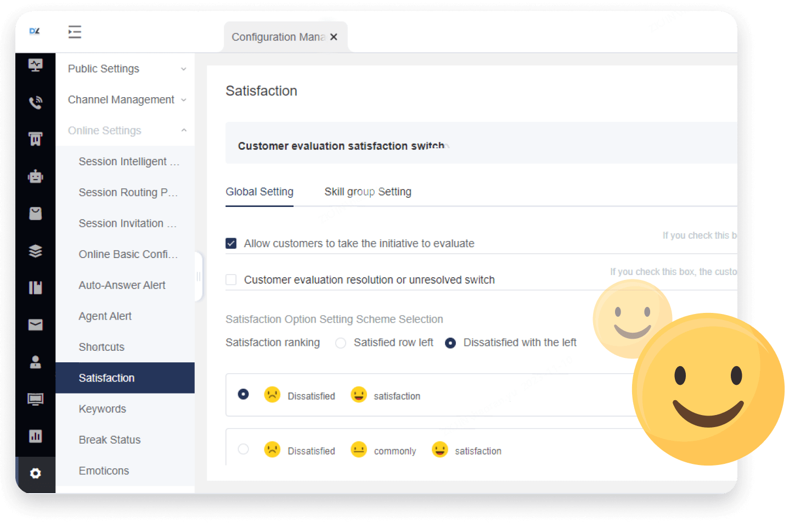Open the Emoticons settings page
812x527 pixels.
[104, 470]
